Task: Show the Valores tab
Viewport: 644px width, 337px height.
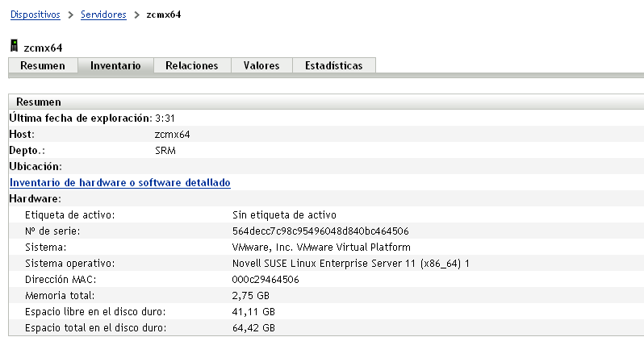Action: click(261, 66)
